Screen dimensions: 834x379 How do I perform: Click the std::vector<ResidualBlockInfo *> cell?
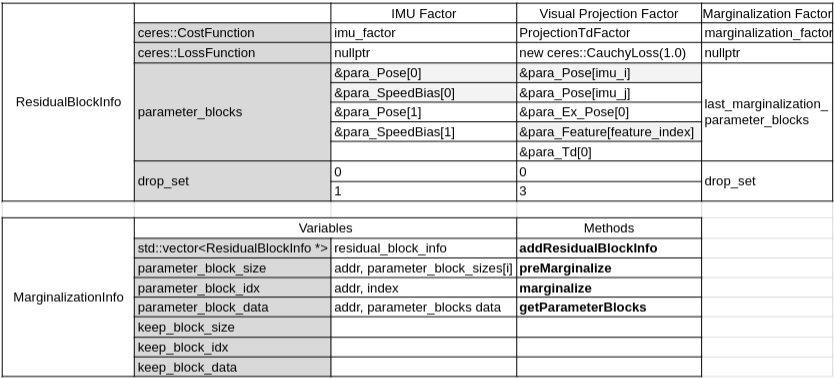(232, 248)
